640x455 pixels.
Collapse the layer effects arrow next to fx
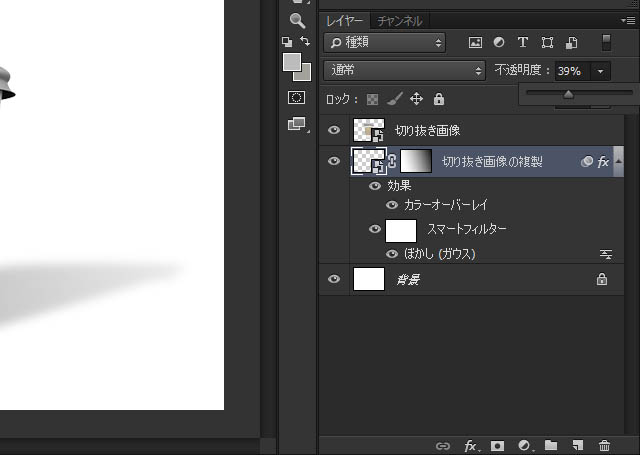coord(618,160)
